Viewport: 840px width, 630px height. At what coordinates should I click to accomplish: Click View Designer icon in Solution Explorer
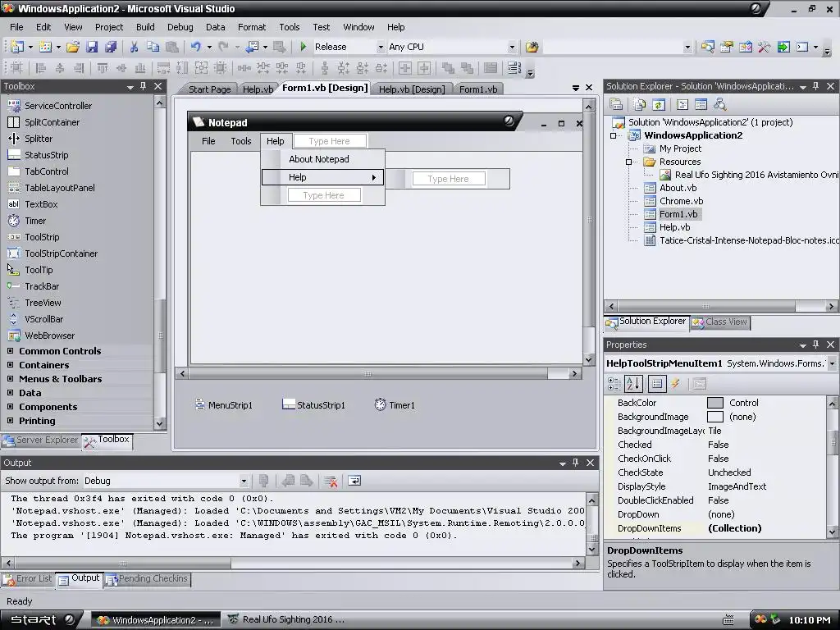coord(701,104)
